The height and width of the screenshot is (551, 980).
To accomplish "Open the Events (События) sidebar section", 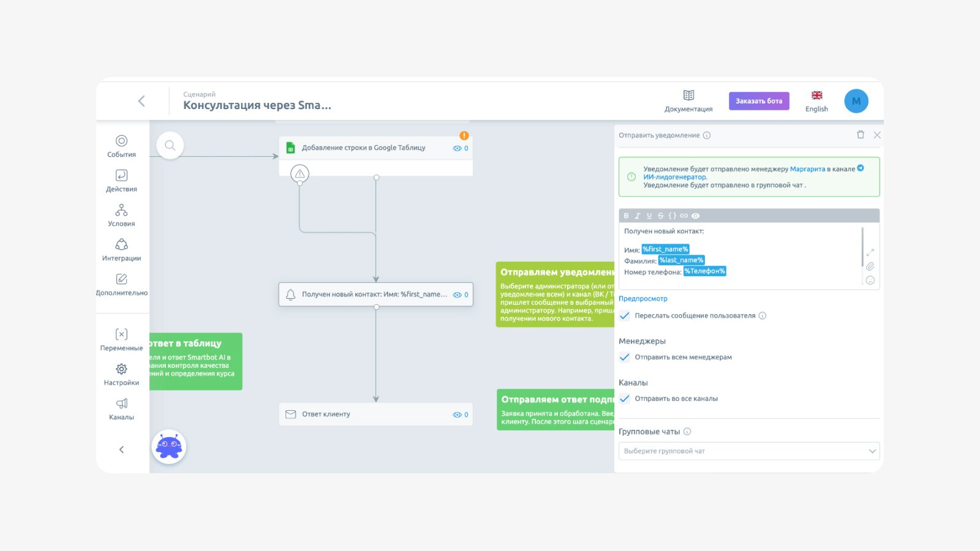I will 121,146.
